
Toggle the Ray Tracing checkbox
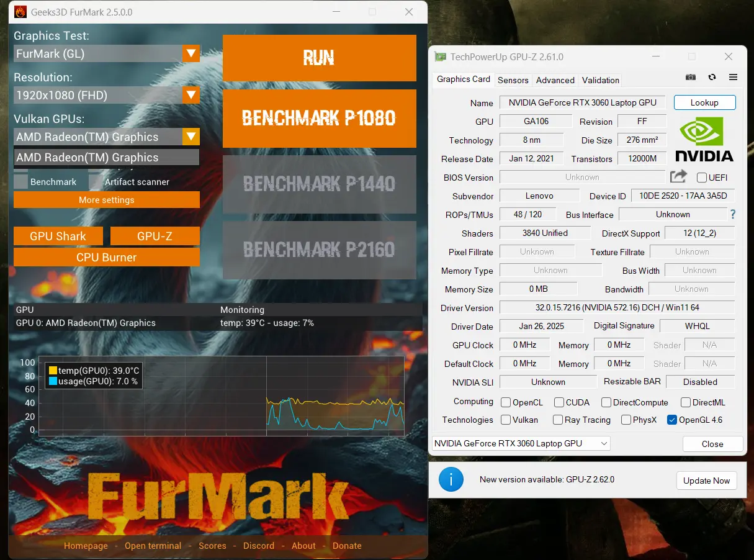tap(558, 420)
